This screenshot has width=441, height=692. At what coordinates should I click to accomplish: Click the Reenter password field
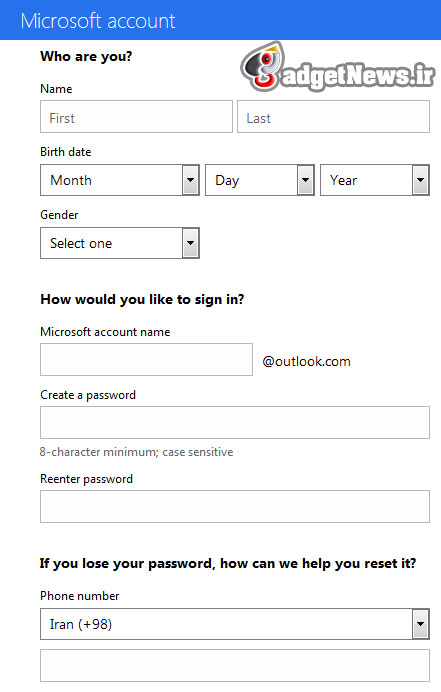235,506
